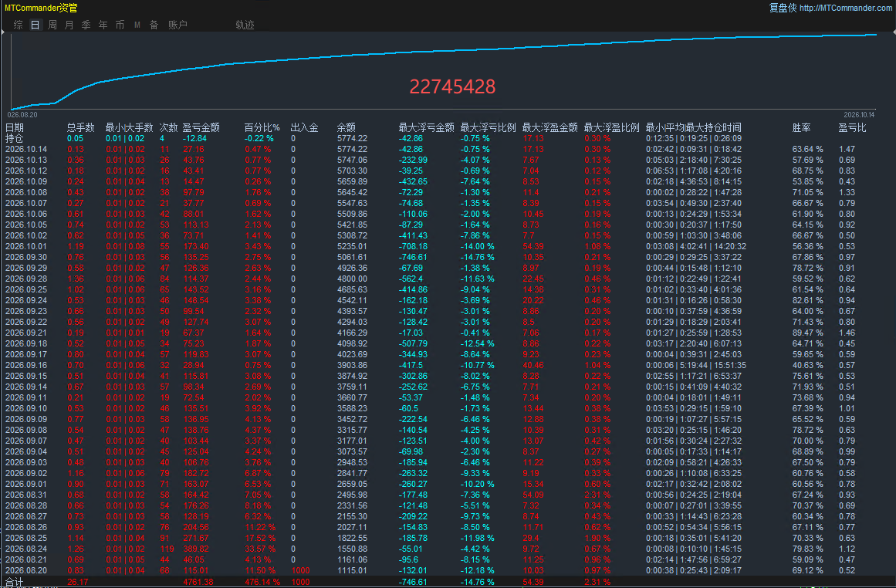Click the 胜率 column header
896x588 pixels.
coord(801,127)
